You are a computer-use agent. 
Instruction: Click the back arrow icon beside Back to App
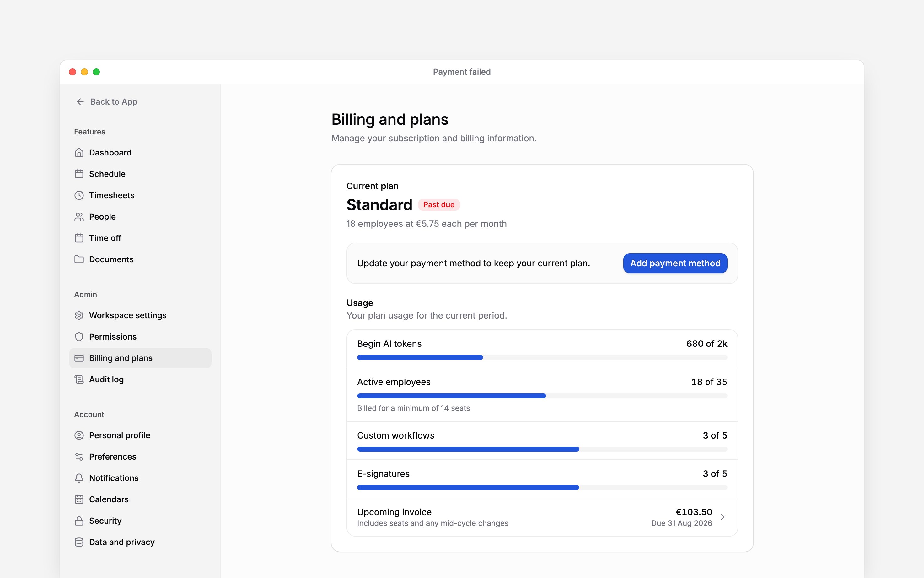coord(80,102)
